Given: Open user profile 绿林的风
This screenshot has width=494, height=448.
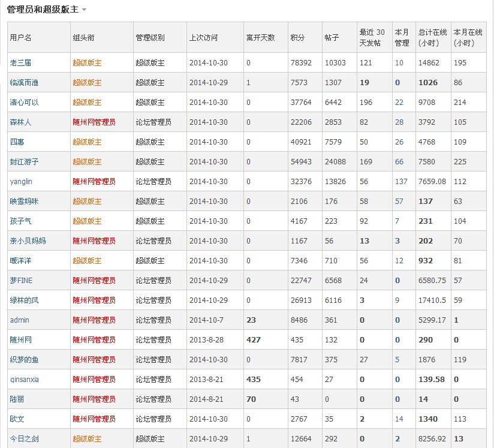Looking at the screenshot, I should 24,300.
